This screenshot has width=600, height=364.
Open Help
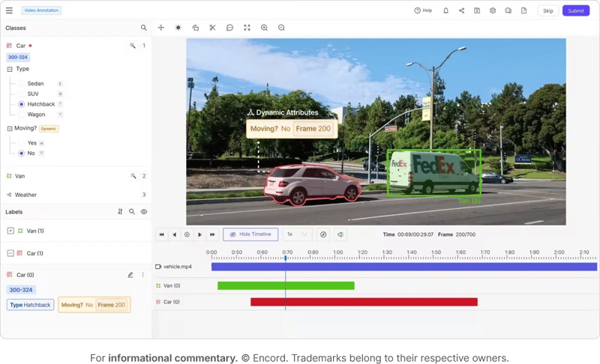pos(423,10)
